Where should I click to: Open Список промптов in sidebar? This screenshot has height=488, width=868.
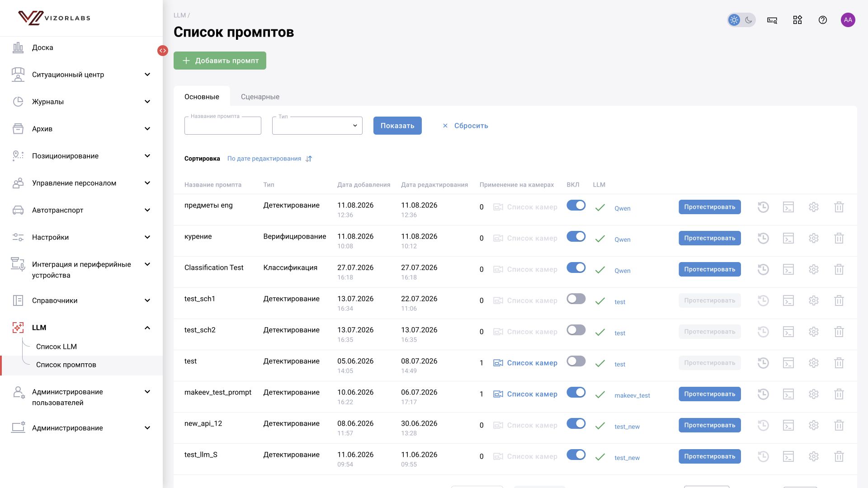(66, 365)
